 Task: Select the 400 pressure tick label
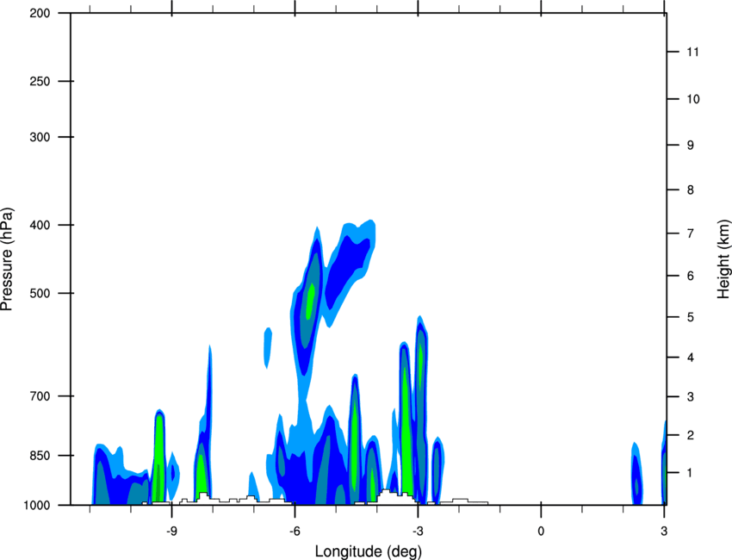tap(40, 225)
